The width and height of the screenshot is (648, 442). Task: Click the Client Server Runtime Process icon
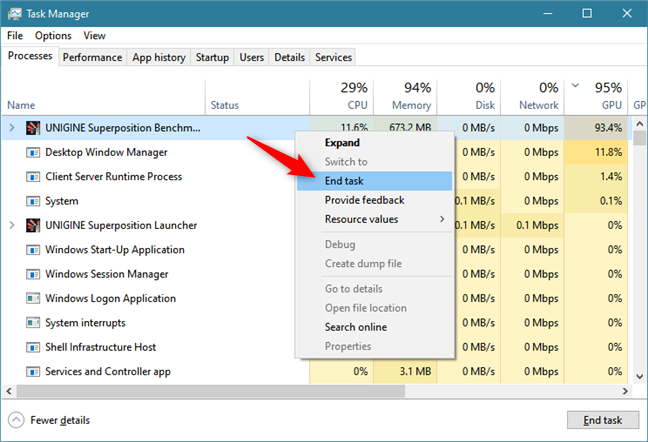click(x=33, y=177)
